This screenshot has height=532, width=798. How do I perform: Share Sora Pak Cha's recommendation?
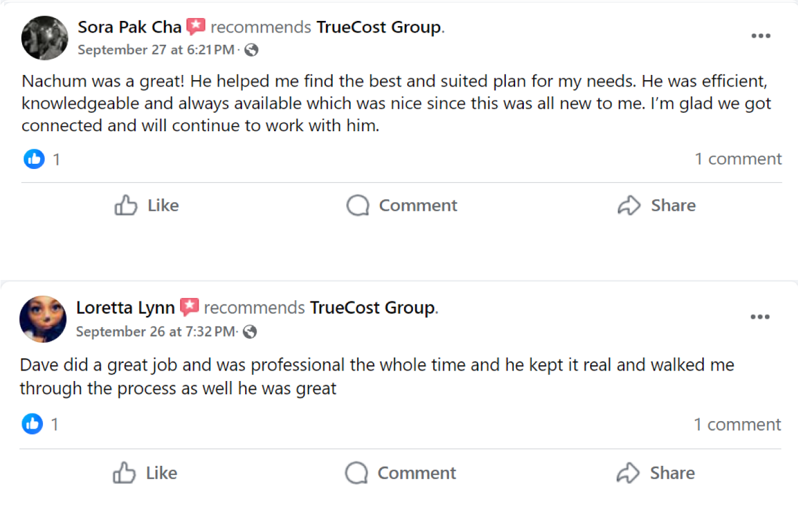point(657,206)
